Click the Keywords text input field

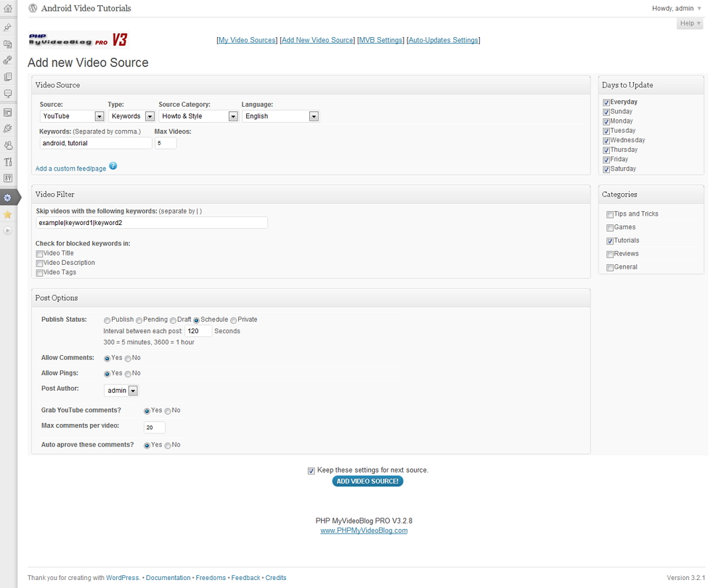coord(96,143)
